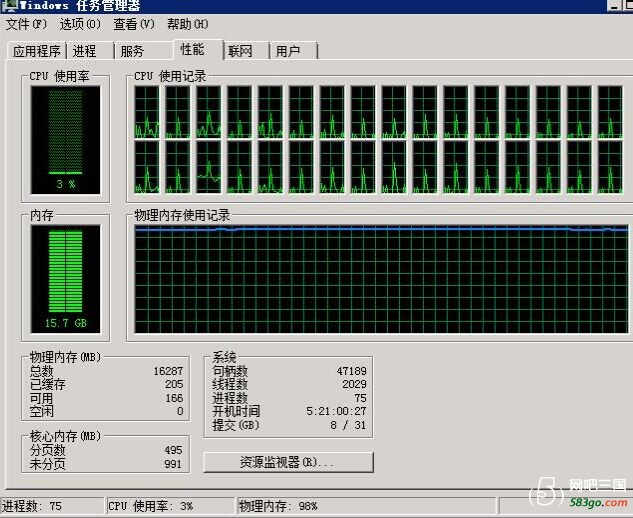Switch to the 联网 tab
Viewport: 633px width, 518px height.
tap(246, 51)
